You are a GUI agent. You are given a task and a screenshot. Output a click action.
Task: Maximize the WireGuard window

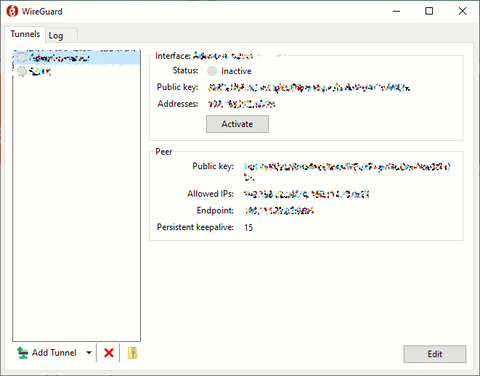[x=429, y=11]
